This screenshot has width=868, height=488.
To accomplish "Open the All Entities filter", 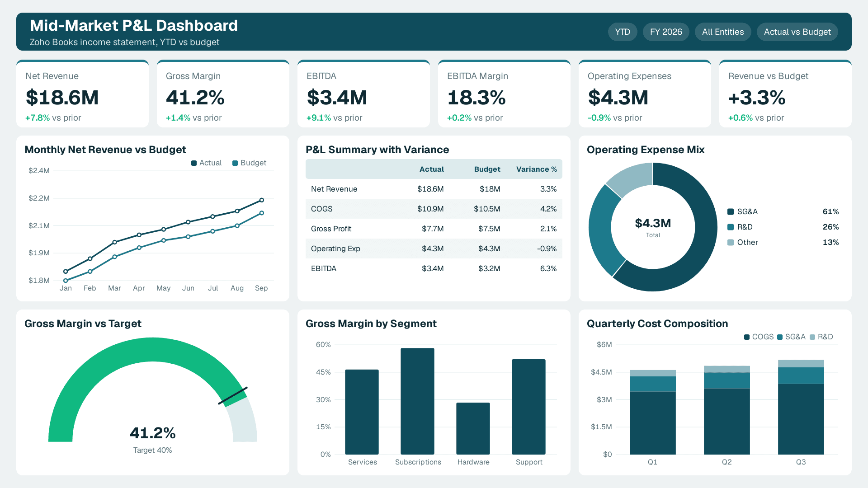I will coord(723,32).
